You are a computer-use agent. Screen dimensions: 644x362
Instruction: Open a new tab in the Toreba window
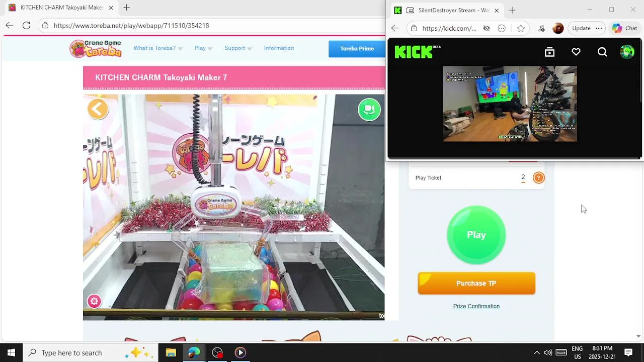coord(127,8)
